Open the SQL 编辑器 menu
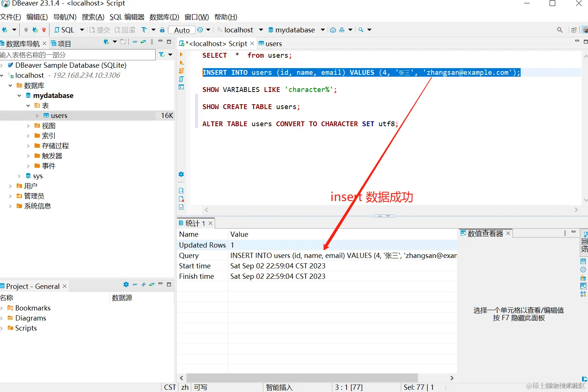This screenshot has width=588, height=392. pyautogui.click(x=127, y=17)
